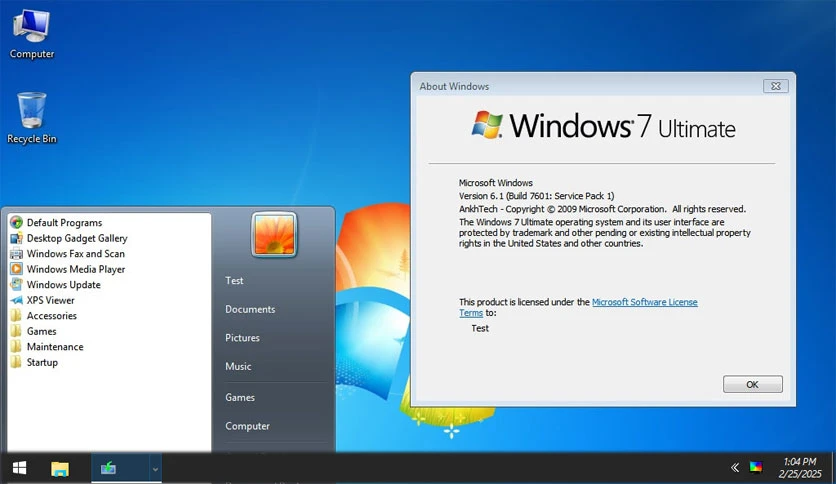Screen dimensions: 836x484
Task: Click the Windows Fax and Scan icon
Action: pos(17,253)
